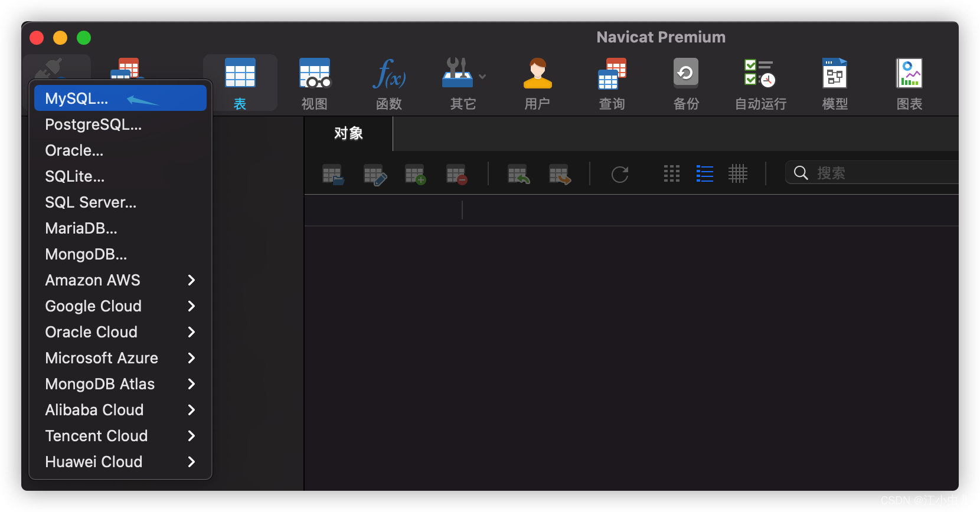Expand the Microsoft Azure submenu
The image size is (980, 512).
pyautogui.click(x=120, y=358)
